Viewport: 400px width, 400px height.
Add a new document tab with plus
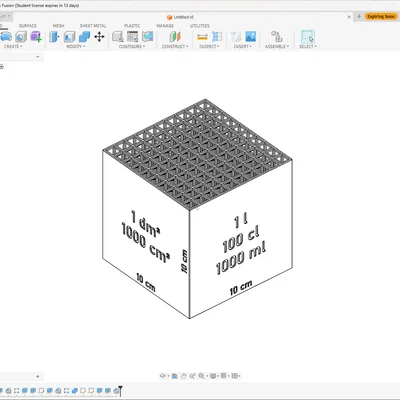click(359, 16)
